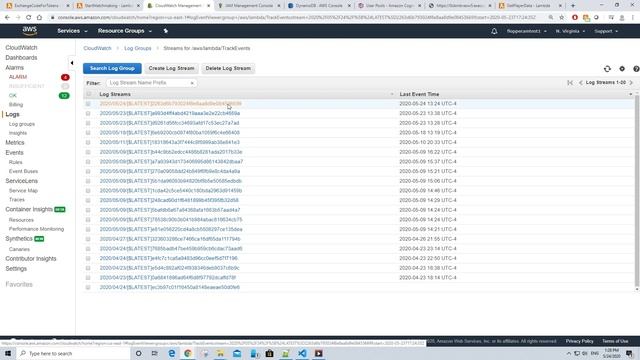Screen dimensions: 640x360
Task: Click the browser address bar
Action: point(298,18)
